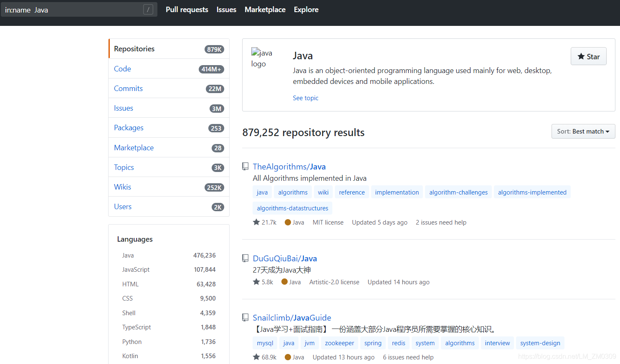Open the TheAlgorithms/Java repository
620x364 pixels.
(x=289, y=167)
